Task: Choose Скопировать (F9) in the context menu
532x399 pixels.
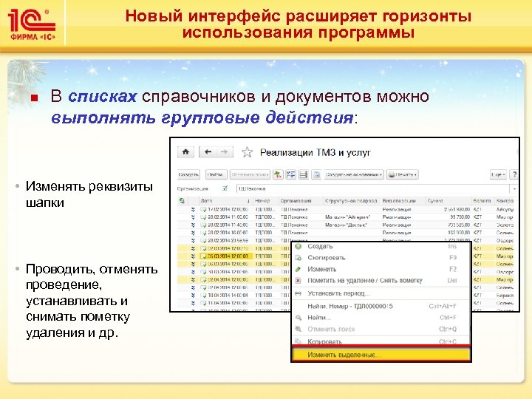Action: click(x=381, y=258)
